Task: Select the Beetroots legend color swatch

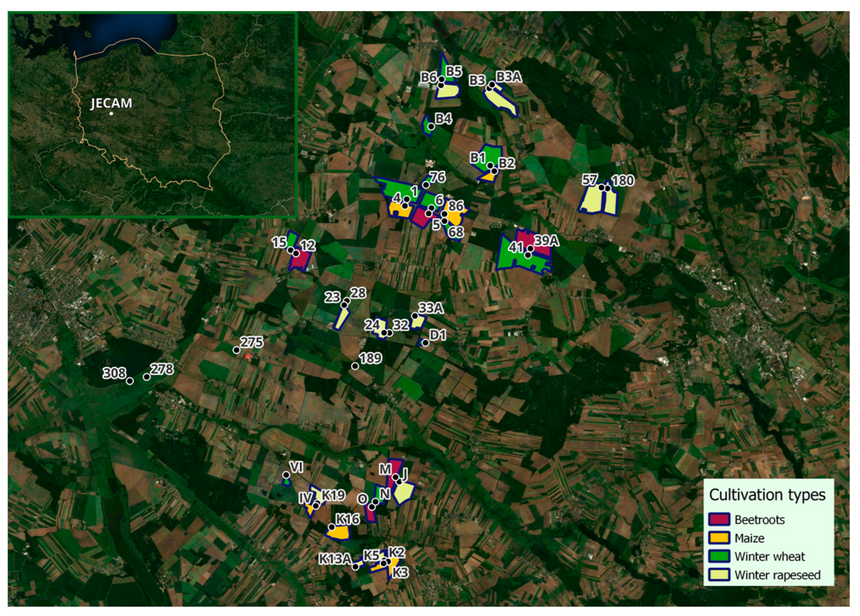Action: pos(719,519)
